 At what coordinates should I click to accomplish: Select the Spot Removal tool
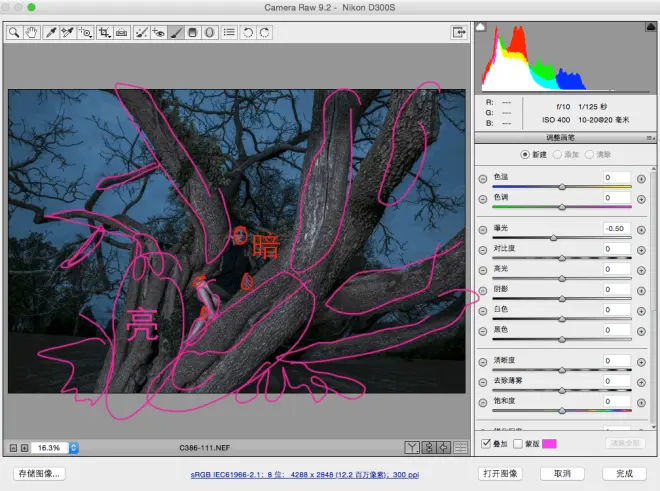pyautogui.click(x=141, y=32)
